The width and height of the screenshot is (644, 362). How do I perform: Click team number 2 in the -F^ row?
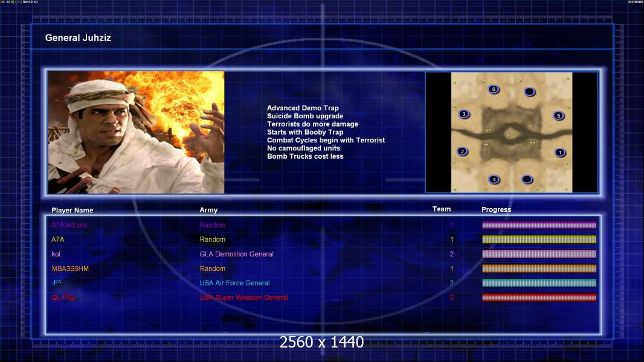click(452, 283)
